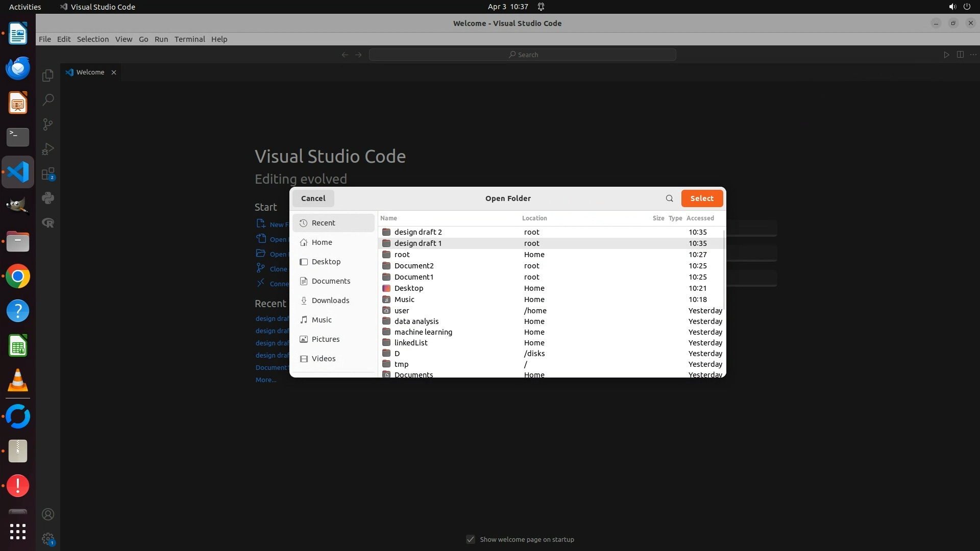Viewport: 980px width, 551px height.
Task: Click the Accessed column header to sort
Action: (x=700, y=218)
